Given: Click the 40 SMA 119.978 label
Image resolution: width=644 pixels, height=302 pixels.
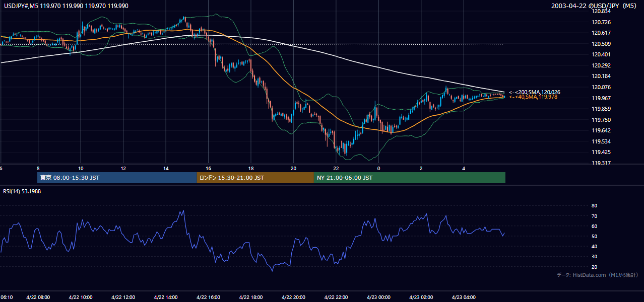Looking at the screenshot, I should pos(533,97).
